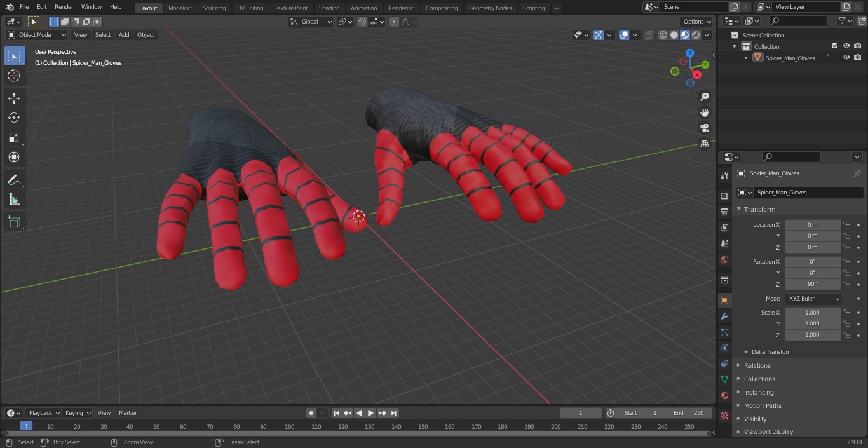
Task: Open the Output properties tab
Action: coord(724,212)
